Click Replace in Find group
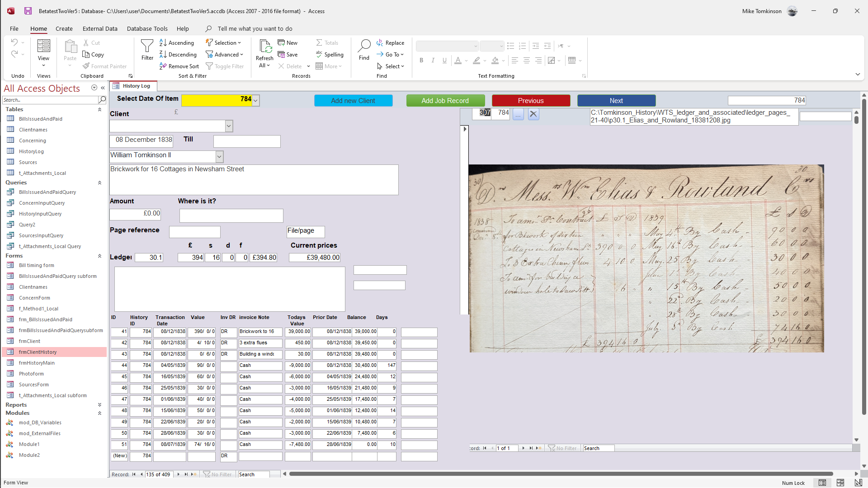 [391, 42]
